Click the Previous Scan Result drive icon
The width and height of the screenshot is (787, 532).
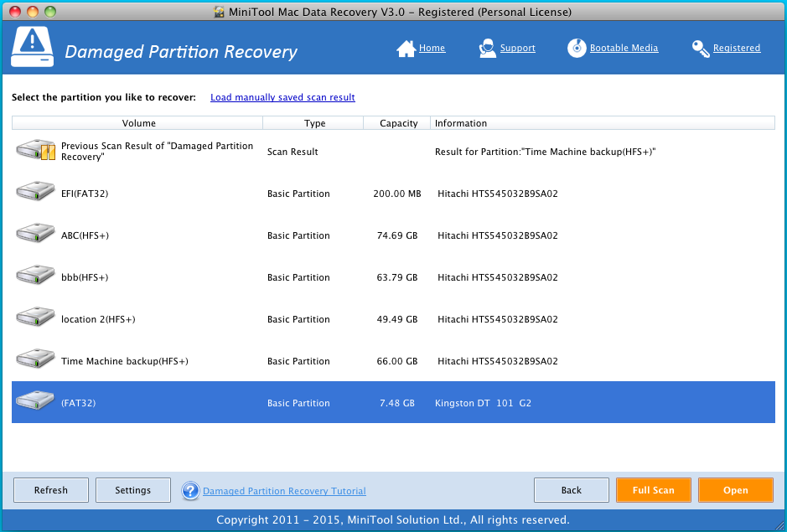click(35, 150)
